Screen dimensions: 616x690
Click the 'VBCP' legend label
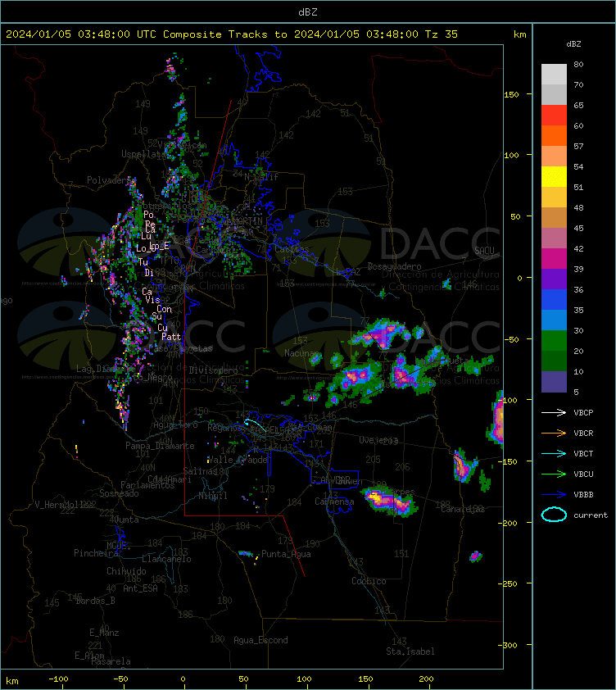pos(583,413)
